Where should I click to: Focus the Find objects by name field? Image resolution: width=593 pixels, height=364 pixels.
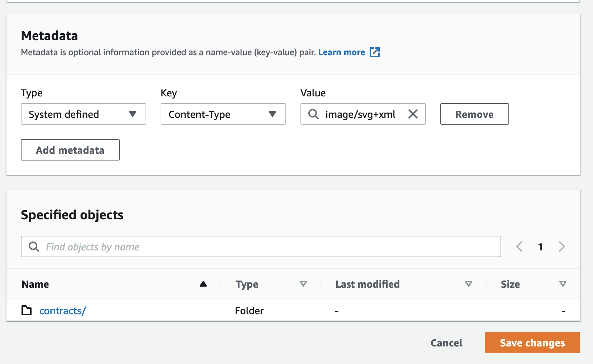point(261,246)
